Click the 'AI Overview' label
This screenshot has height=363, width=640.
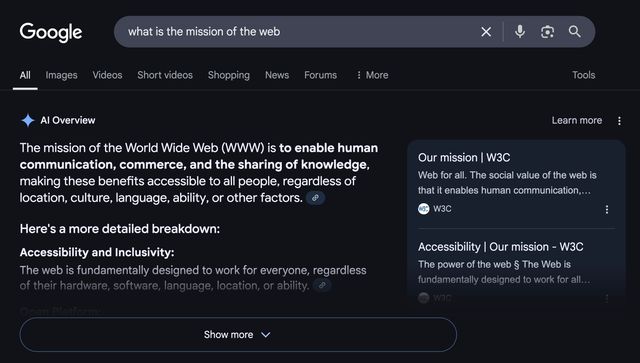[x=68, y=120]
